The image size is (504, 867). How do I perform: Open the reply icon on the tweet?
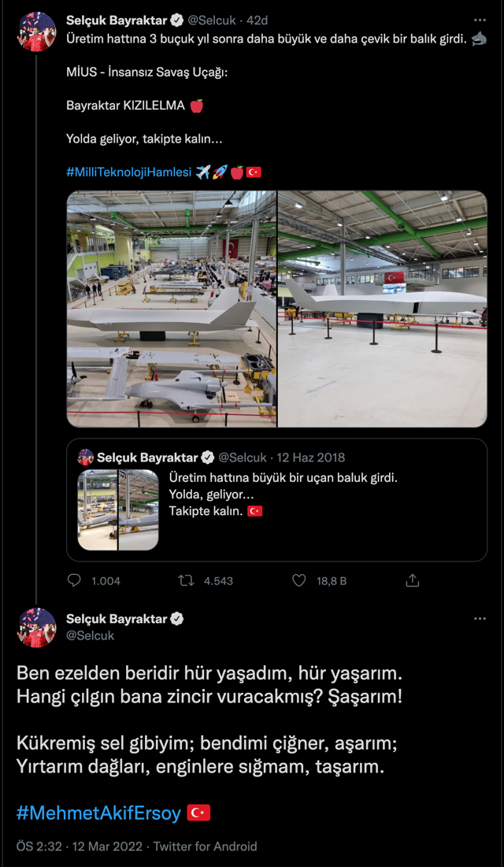pos(73,580)
